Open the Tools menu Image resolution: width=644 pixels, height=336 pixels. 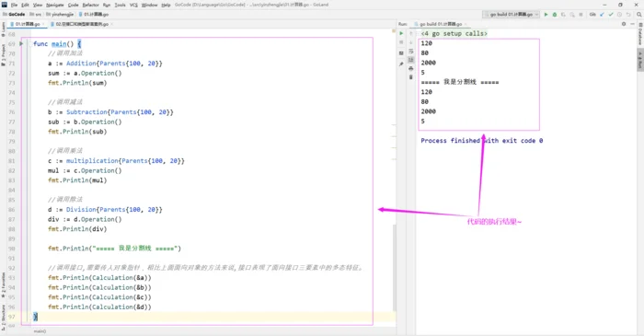tap(120, 5)
